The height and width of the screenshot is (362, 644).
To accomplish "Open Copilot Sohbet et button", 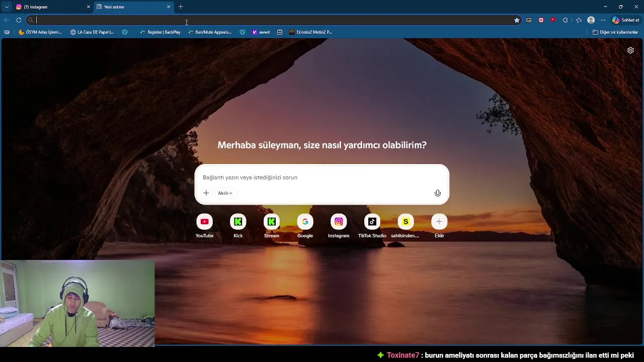I will 625,20.
